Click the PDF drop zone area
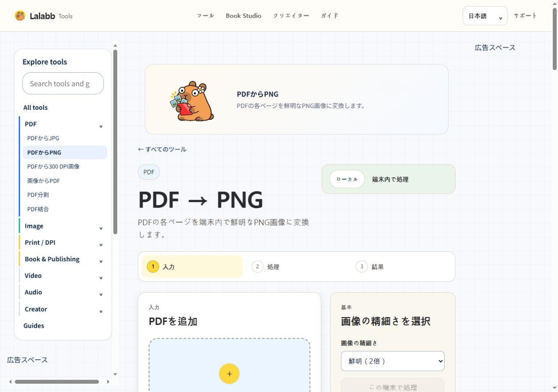Image resolution: width=558 pixels, height=392 pixels. [x=229, y=365]
